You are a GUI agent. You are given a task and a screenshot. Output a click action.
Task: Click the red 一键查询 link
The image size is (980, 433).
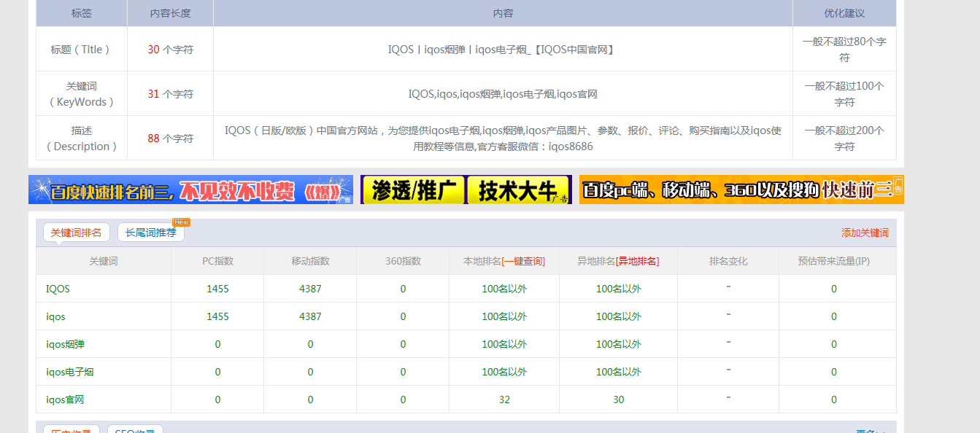coord(523,261)
